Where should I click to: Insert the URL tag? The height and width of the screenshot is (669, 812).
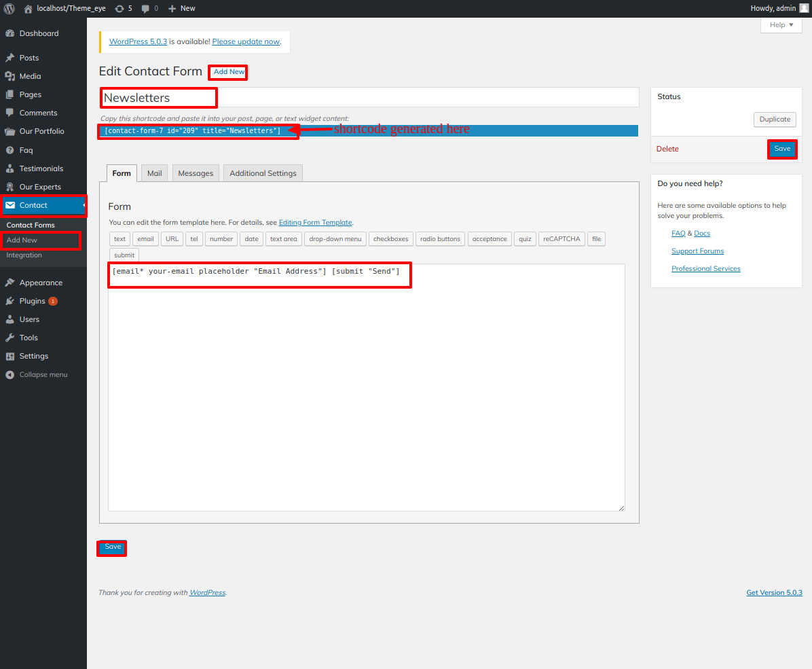[172, 239]
